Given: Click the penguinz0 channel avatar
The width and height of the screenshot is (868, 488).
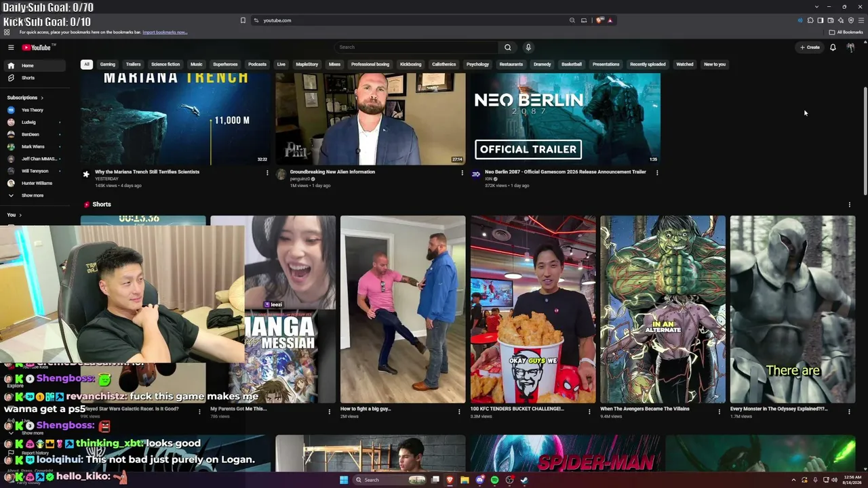Looking at the screenshot, I should (x=281, y=174).
